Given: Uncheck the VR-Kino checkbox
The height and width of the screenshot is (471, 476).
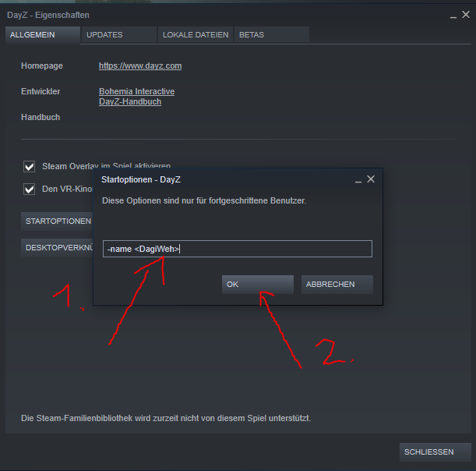Looking at the screenshot, I should click(x=30, y=189).
